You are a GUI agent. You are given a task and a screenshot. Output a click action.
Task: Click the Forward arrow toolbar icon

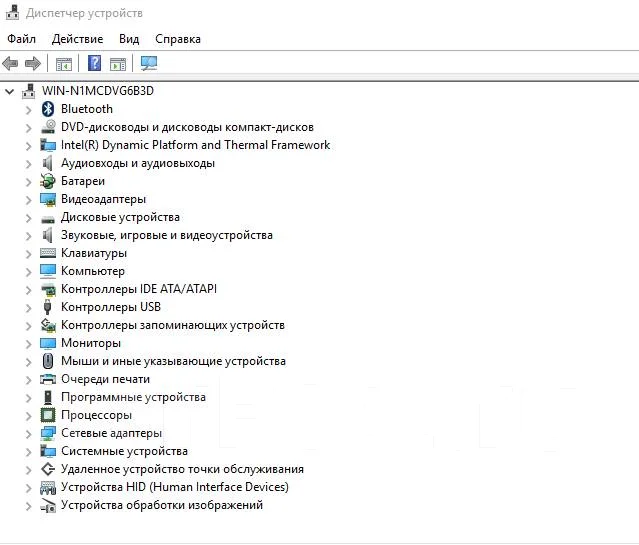click(x=33, y=64)
